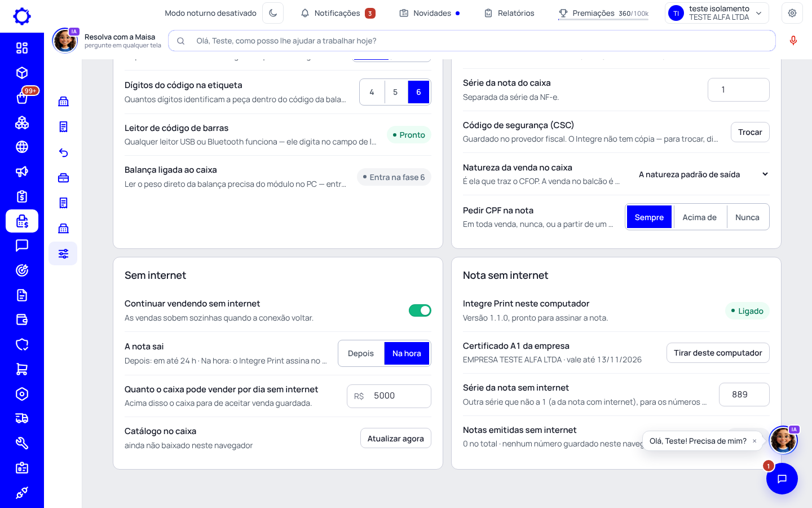
Task: Open the chat bubble icon in sidebar
Action: tap(22, 246)
